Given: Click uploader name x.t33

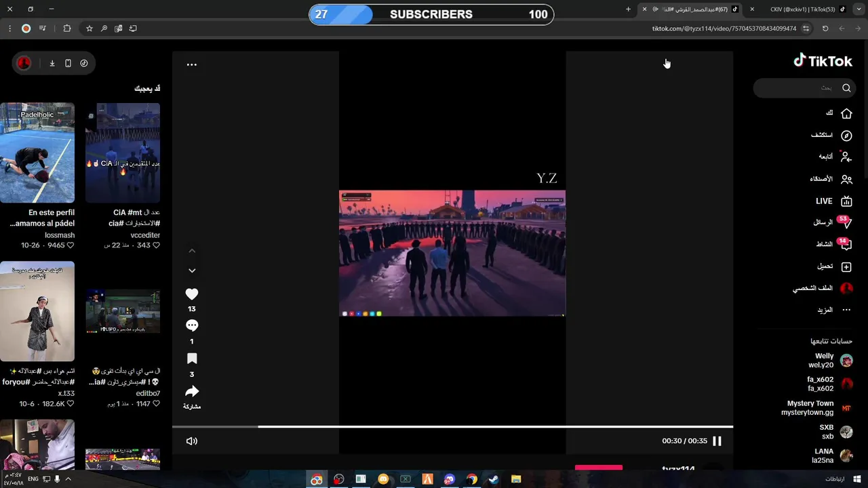Looking at the screenshot, I should (66, 393).
